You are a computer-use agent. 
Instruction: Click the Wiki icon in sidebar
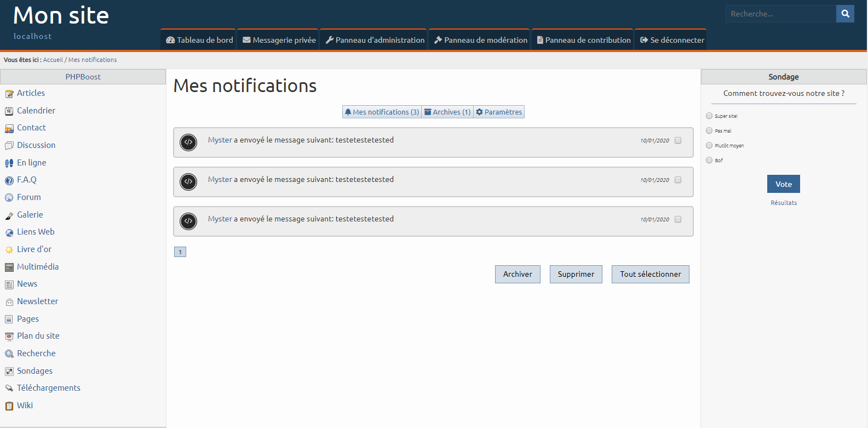click(x=9, y=406)
